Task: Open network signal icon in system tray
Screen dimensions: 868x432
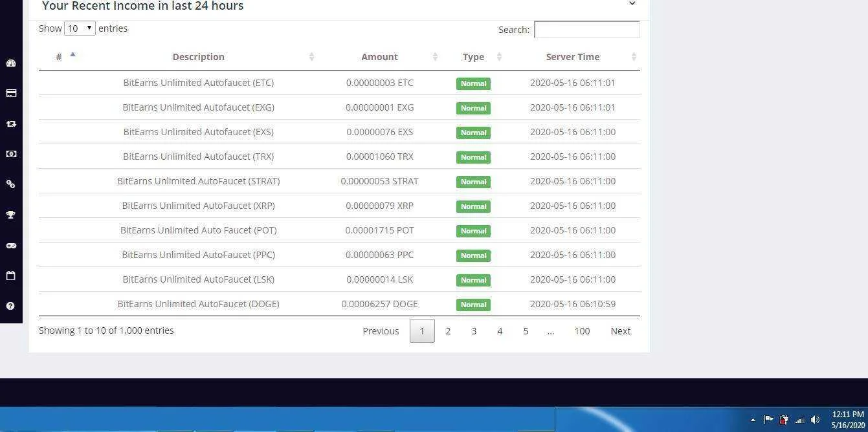Action: click(800, 420)
